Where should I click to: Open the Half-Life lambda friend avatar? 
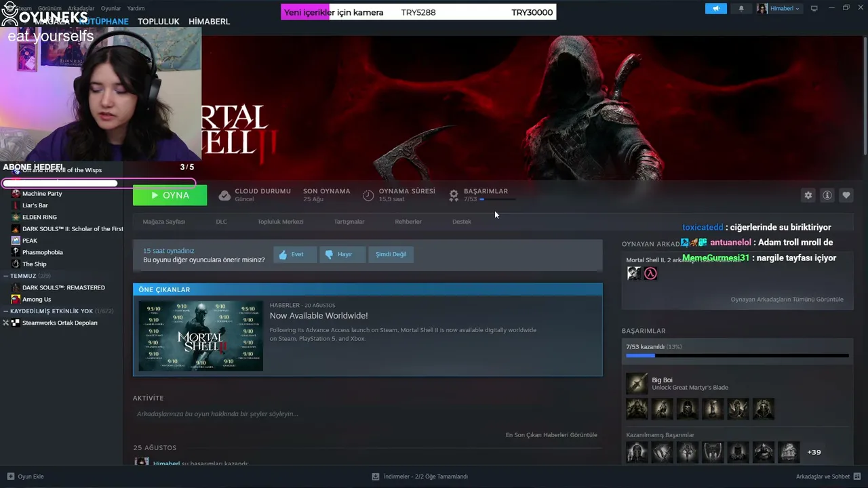[650, 273]
